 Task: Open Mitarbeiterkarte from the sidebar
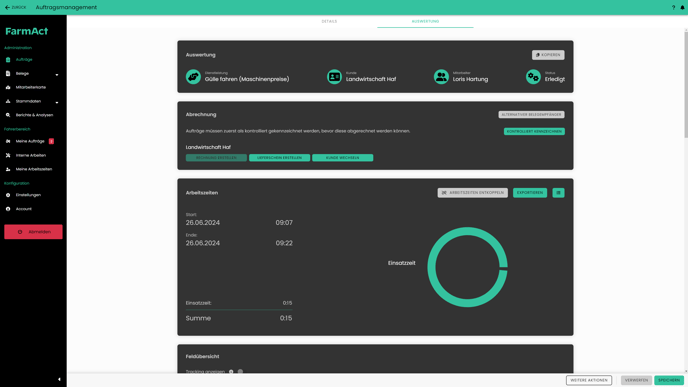click(31, 87)
